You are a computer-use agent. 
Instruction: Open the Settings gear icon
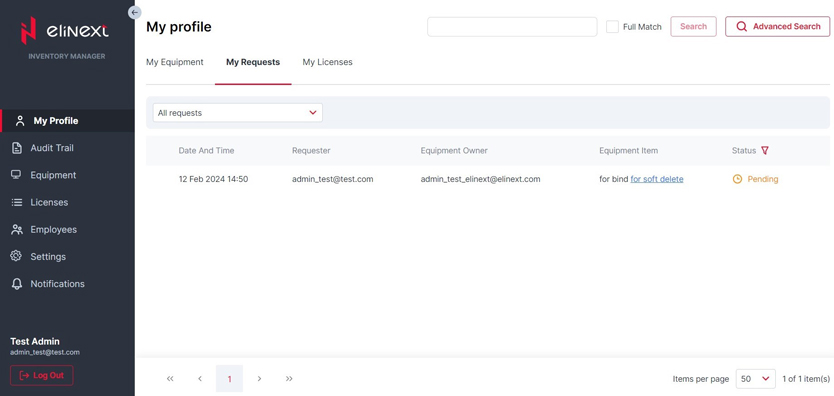pos(16,256)
